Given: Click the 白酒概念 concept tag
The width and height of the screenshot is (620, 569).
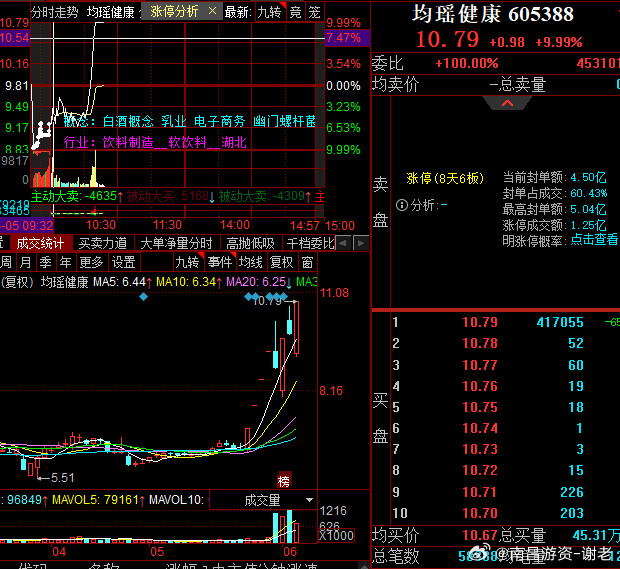Looking at the screenshot, I should click(x=128, y=121).
